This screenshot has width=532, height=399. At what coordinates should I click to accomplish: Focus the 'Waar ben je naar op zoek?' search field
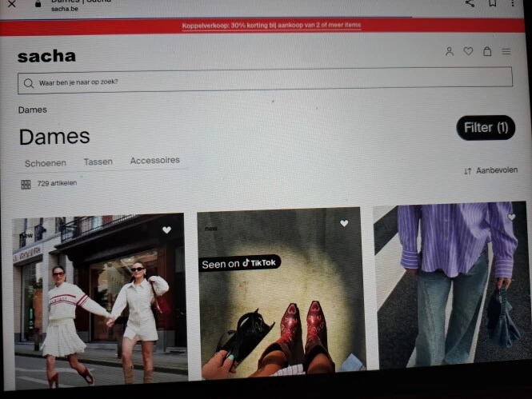265,81
